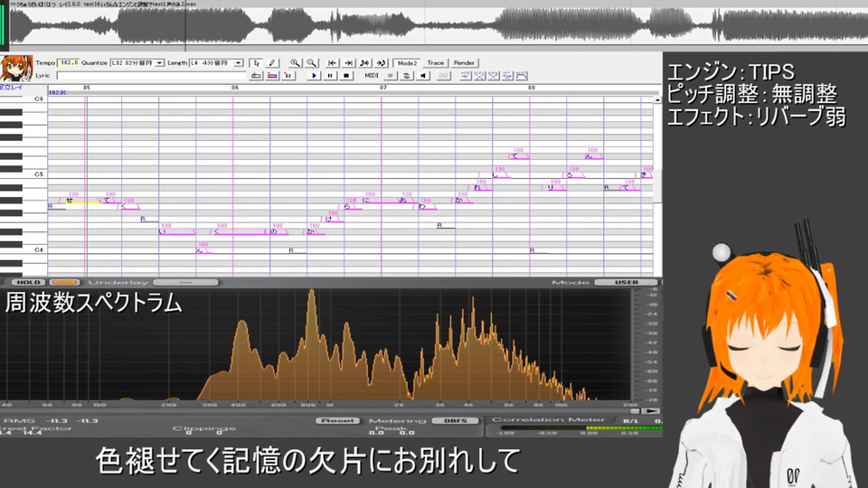Click the zoom out magnifier
The image size is (868, 488).
coord(312,63)
